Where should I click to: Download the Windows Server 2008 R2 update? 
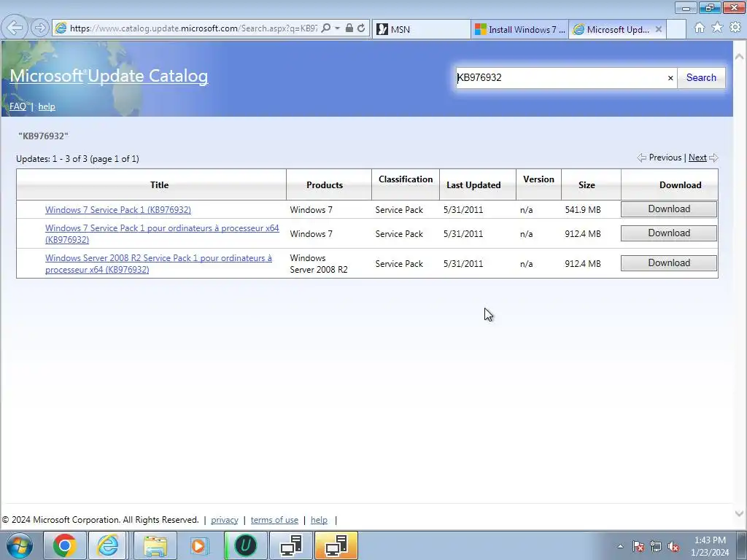[x=669, y=262]
